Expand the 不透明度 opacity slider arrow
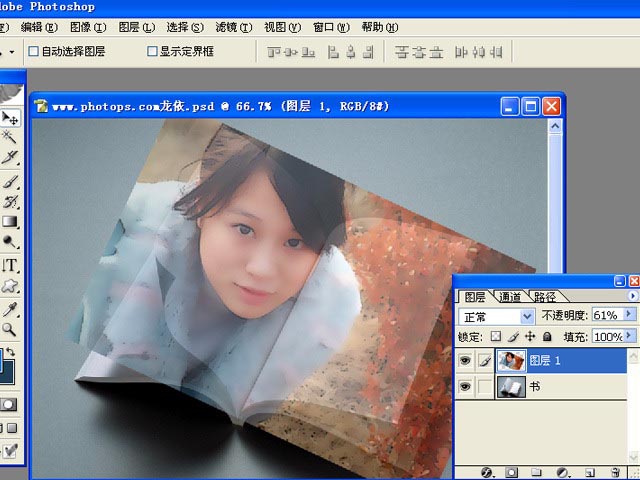 click(629, 315)
